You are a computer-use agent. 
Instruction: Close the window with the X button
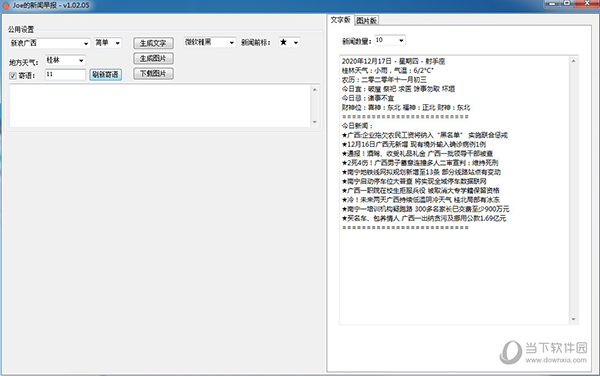coord(587,3)
